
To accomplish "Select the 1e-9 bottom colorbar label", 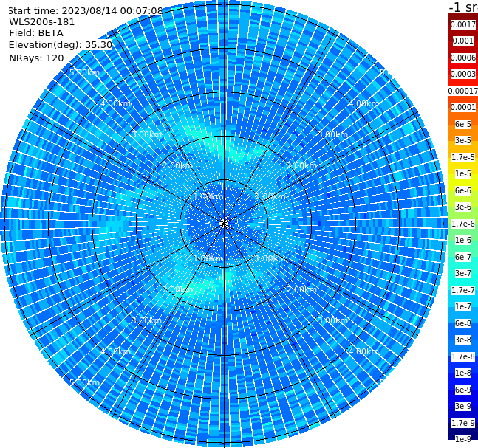I will click(x=463, y=439).
